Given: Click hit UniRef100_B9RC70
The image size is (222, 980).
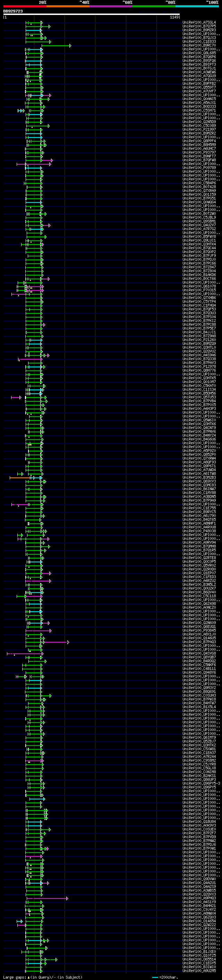Looking at the screenshot, I should click(x=199, y=45).
